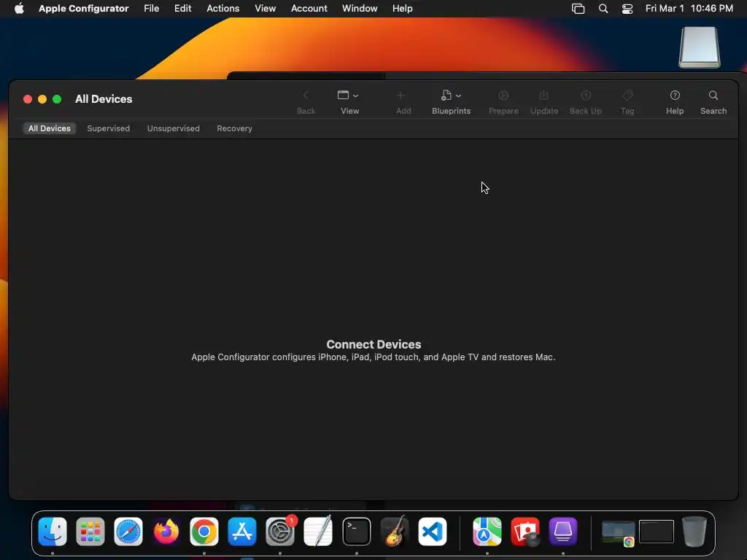The image size is (747, 560).
Task: Launch GarageBand from the Dock
Action: tap(395, 532)
